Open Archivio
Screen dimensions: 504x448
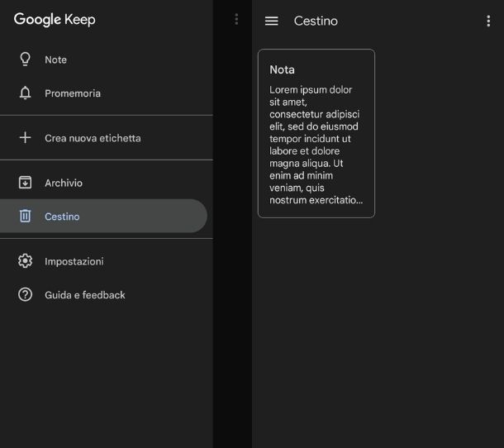[x=107, y=183]
